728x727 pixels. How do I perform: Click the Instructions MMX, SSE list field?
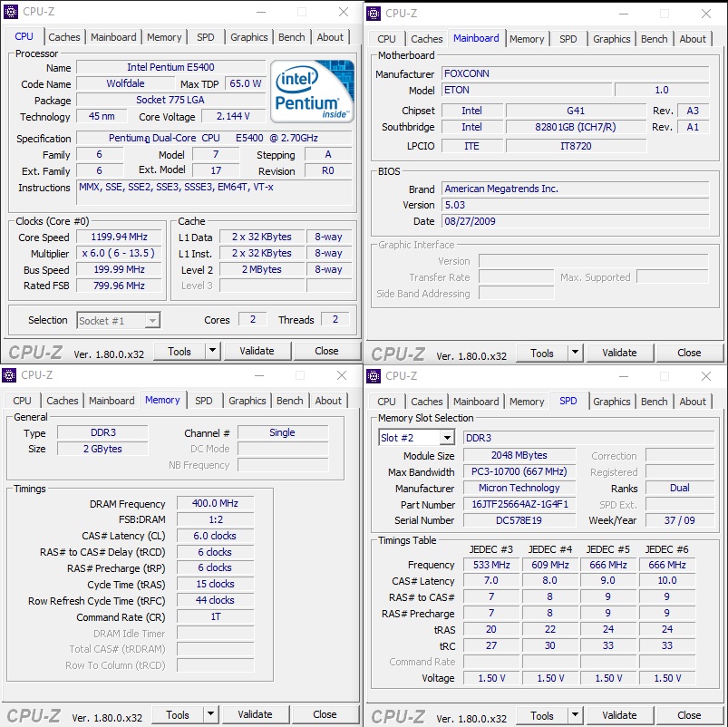214,192
